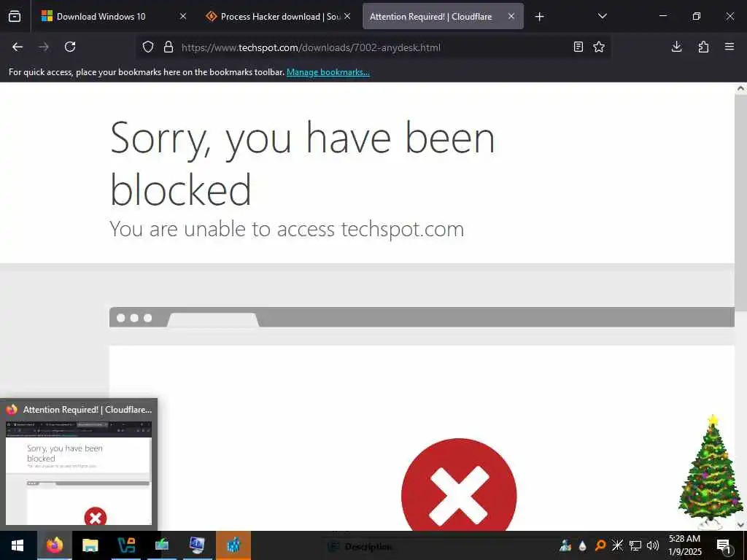Open the tracking protection shield icon
The width and height of the screenshot is (747, 560).
pos(148,47)
